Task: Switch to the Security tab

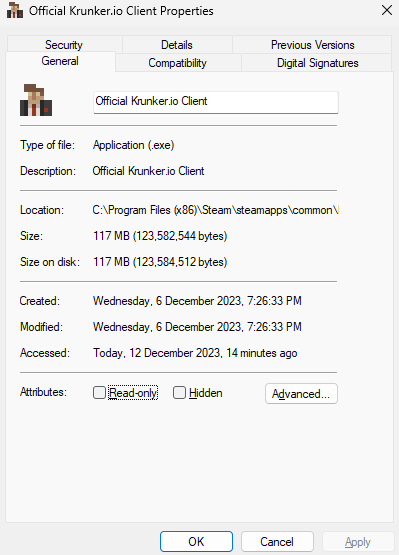Action: pos(64,45)
